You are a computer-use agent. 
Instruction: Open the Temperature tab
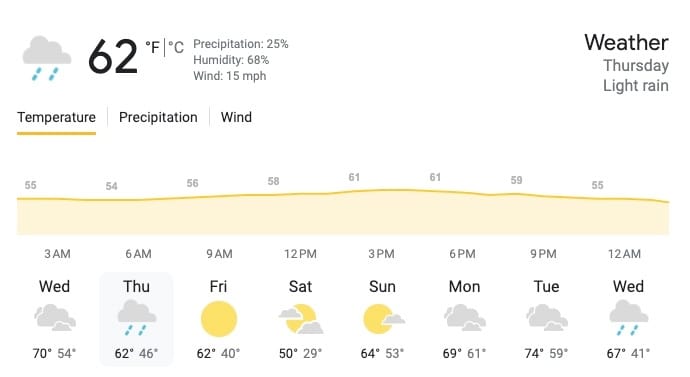pyautogui.click(x=56, y=117)
